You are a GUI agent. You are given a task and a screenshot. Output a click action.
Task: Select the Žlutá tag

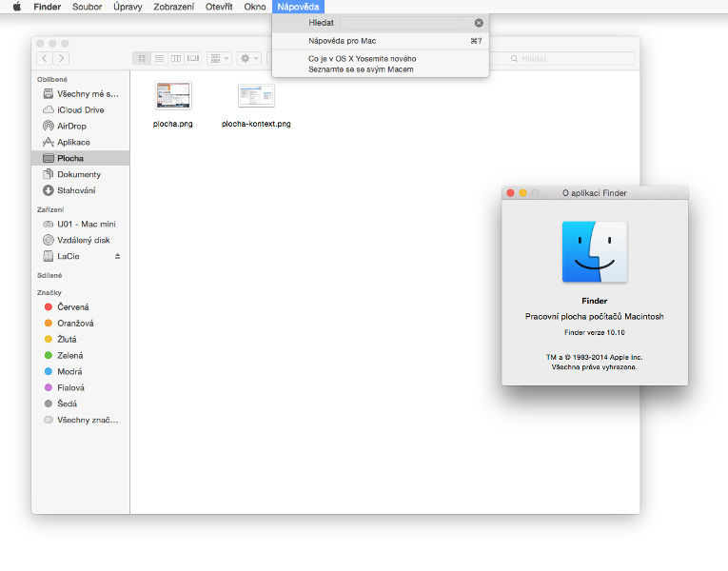(x=80, y=340)
